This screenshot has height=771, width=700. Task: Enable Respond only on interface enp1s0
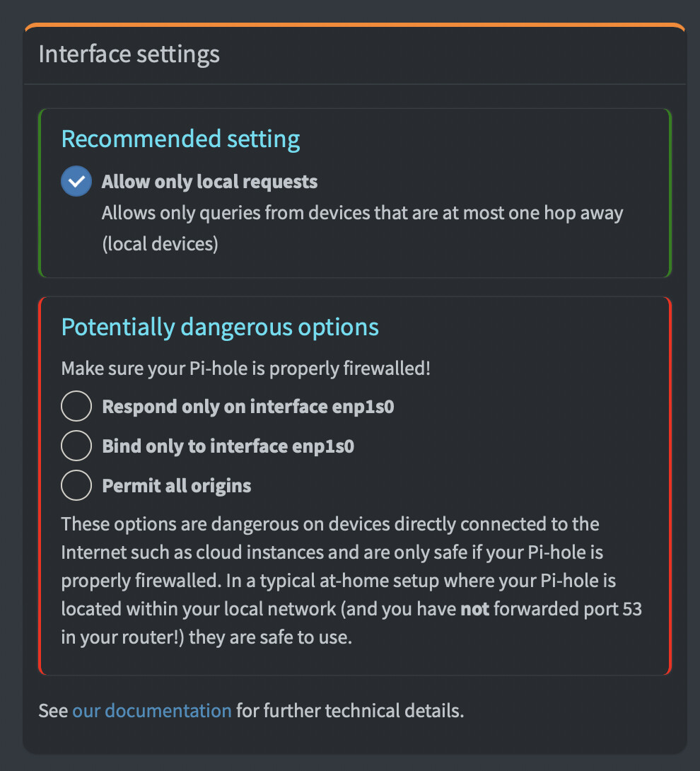(76, 406)
